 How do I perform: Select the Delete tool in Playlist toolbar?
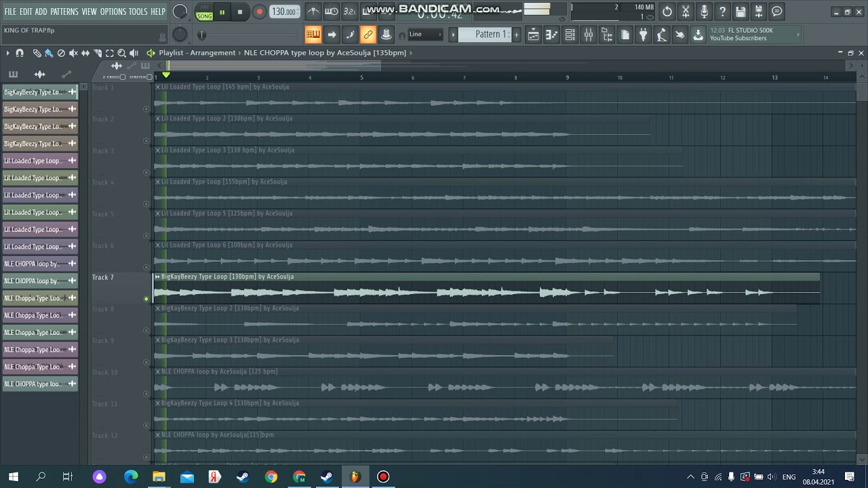(x=61, y=53)
